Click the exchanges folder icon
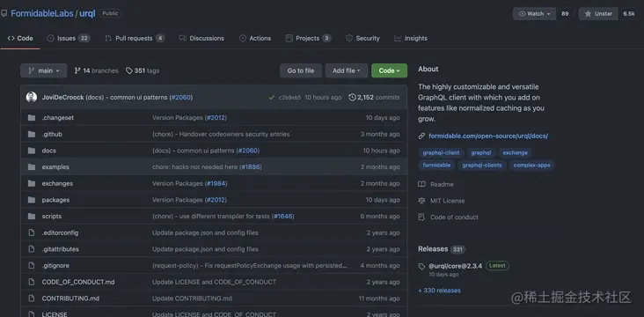The image size is (644, 317). click(32, 184)
